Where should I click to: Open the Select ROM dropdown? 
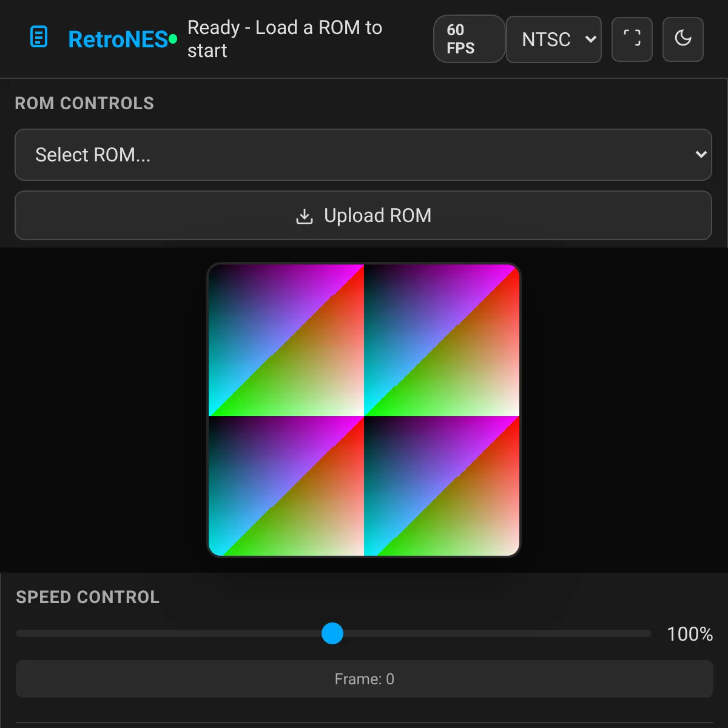pyautogui.click(x=363, y=155)
